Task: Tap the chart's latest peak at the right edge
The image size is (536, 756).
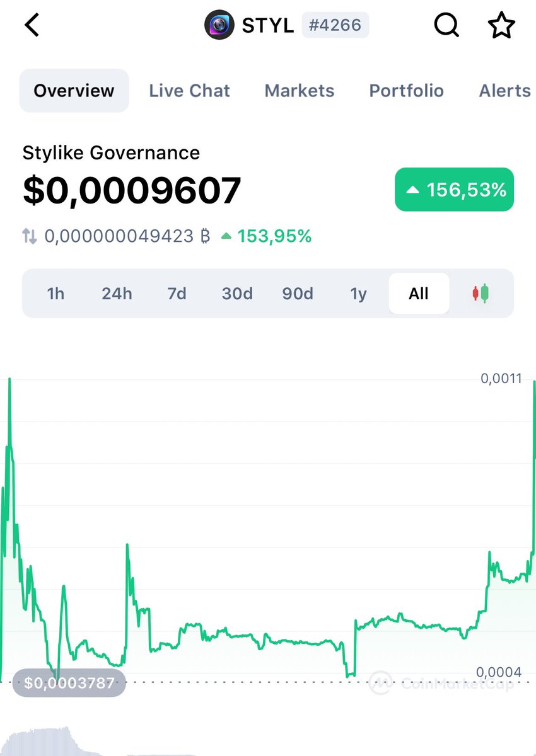Action: coord(533,382)
